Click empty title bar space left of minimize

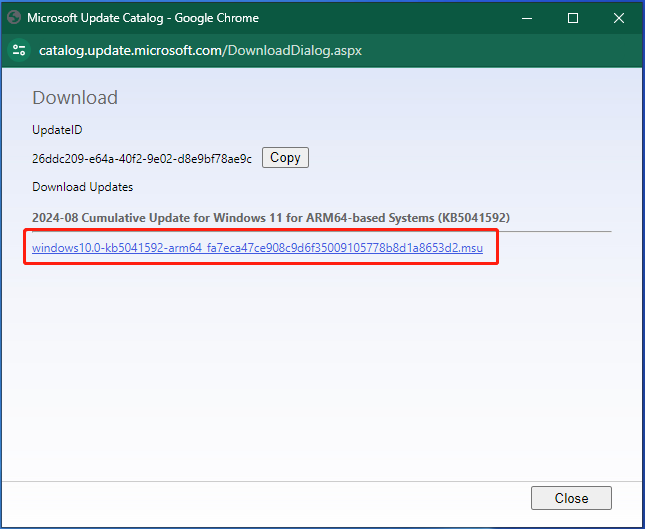(x=400, y=18)
